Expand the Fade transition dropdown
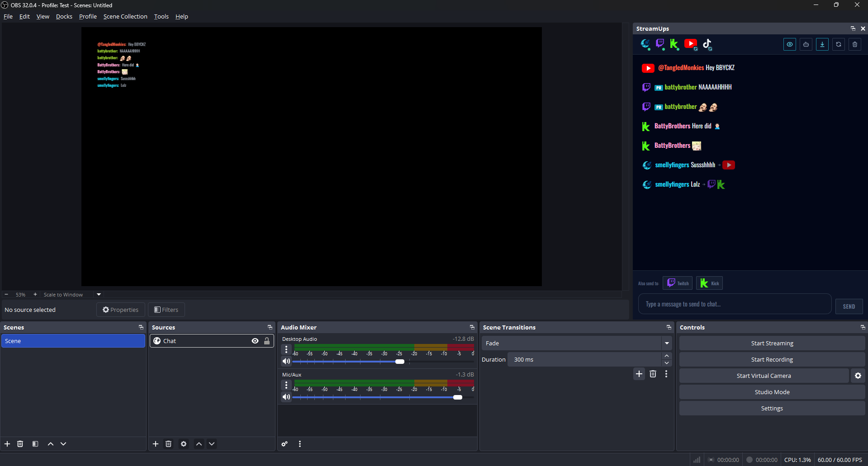Viewport: 868px width, 466px height. pyautogui.click(x=667, y=343)
